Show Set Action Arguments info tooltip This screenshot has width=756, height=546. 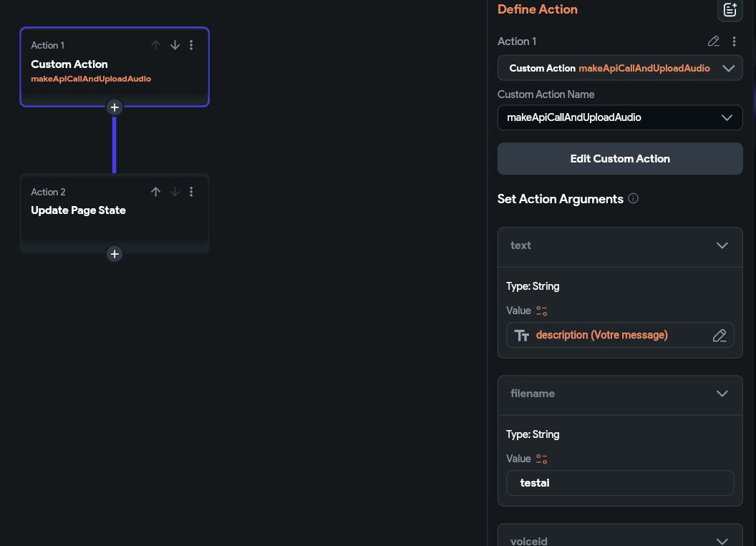point(633,199)
